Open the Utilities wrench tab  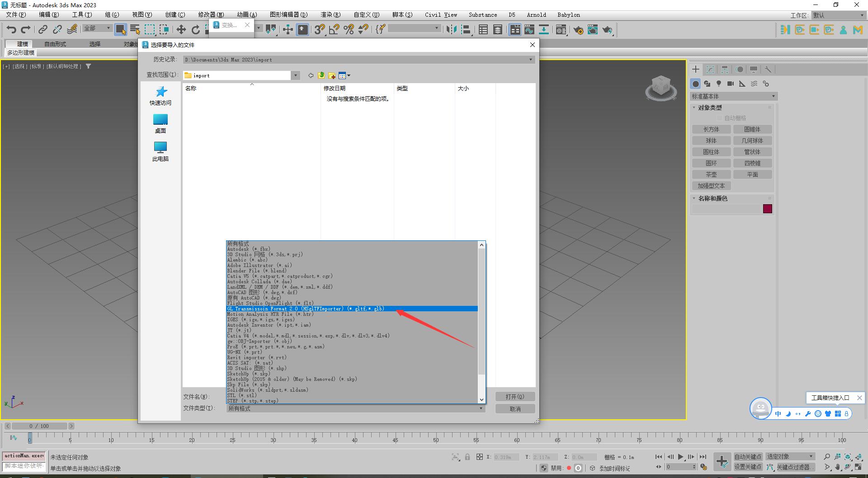point(768,69)
